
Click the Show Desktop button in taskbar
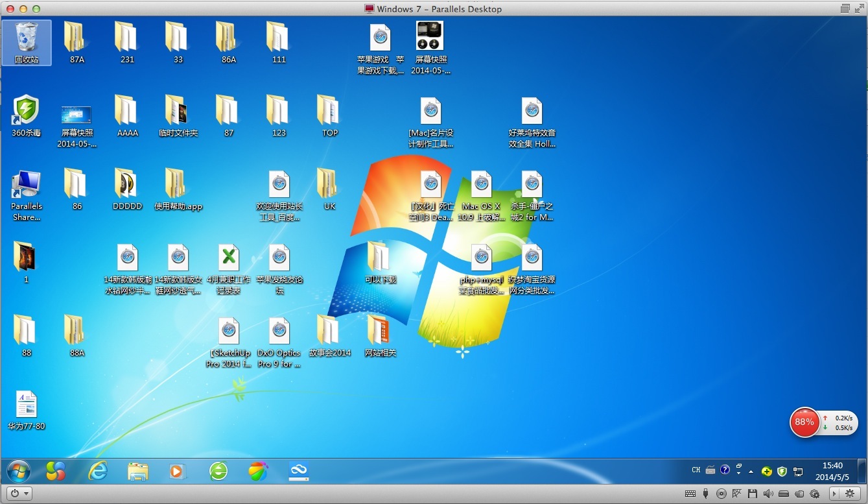[x=863, y=471]
